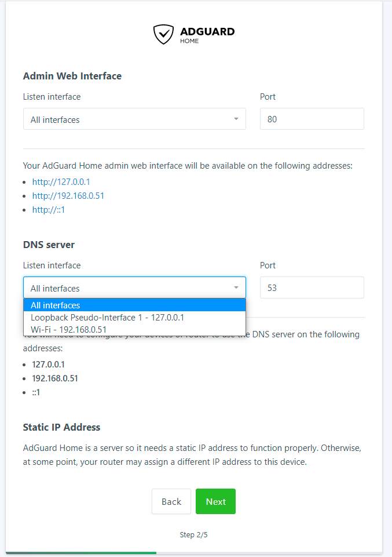Open the http://127.0.0.1 admin link

pos(61,181)
